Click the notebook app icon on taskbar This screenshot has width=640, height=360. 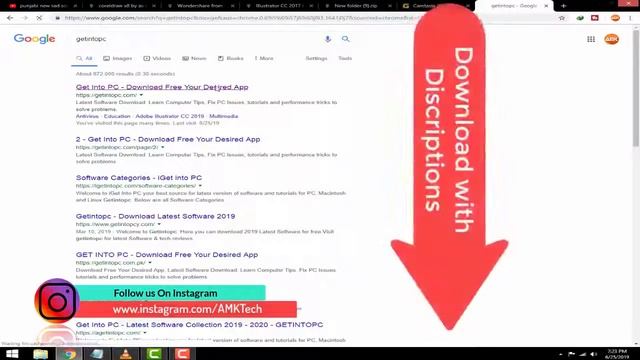tap(97, 354)
